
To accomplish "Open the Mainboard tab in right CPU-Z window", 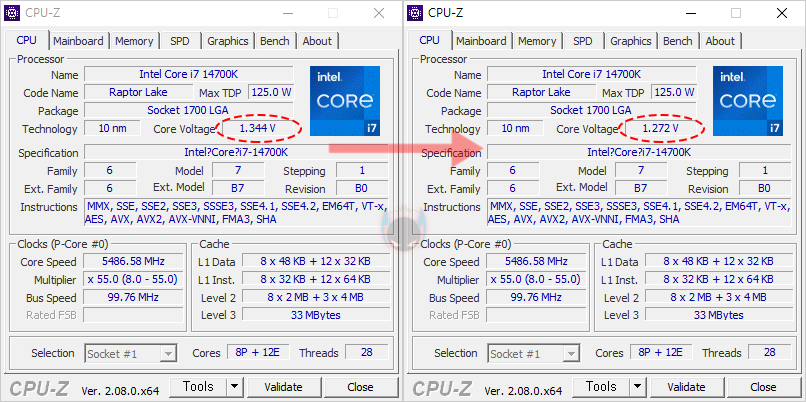I will [x=481, y=41].
